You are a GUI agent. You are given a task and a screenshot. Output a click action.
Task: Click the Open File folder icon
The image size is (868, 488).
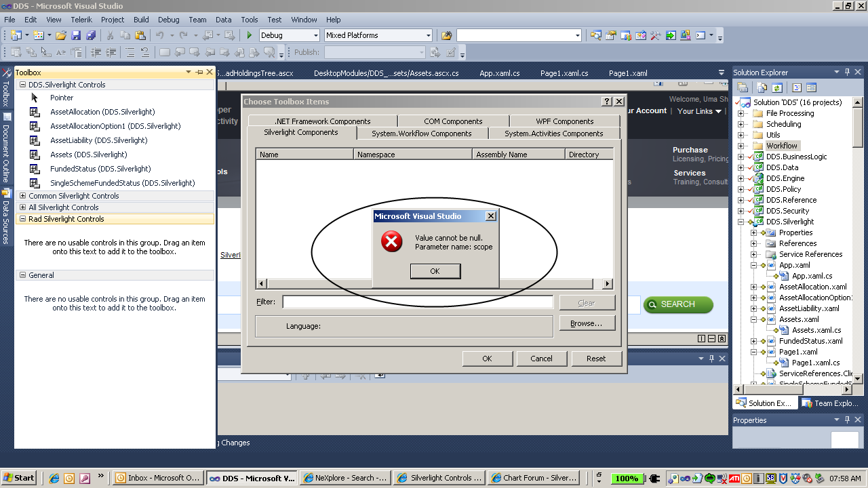[61, 35]
